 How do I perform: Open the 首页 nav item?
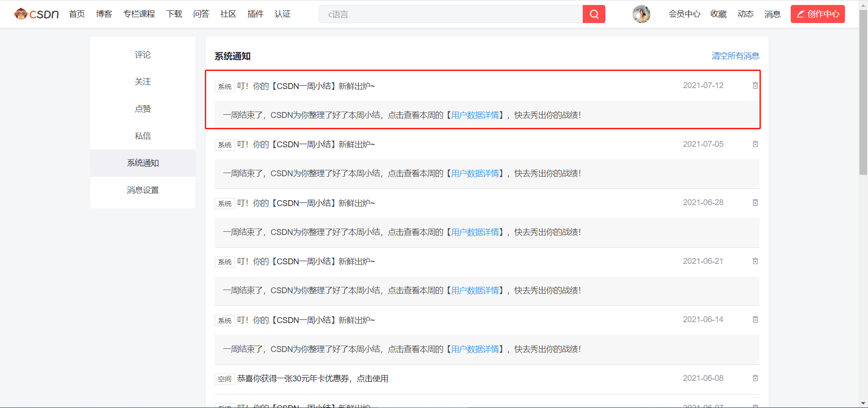click(77, 14)
